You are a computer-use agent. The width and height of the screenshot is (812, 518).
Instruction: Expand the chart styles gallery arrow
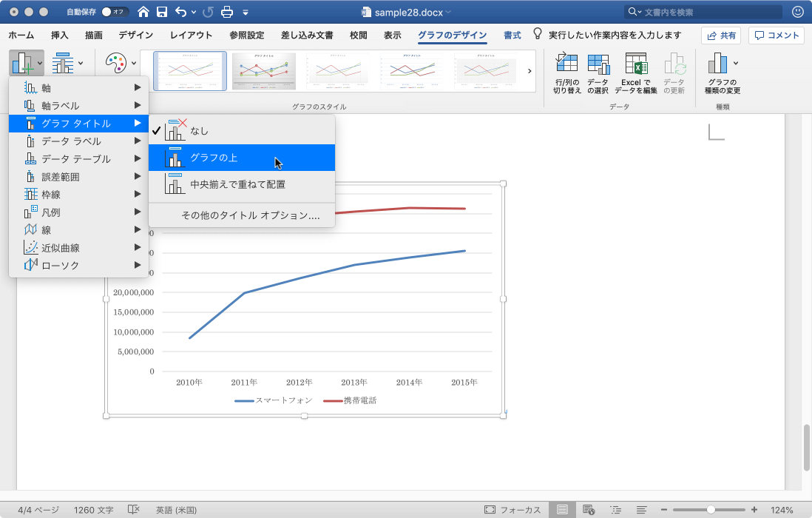[530, 71]
